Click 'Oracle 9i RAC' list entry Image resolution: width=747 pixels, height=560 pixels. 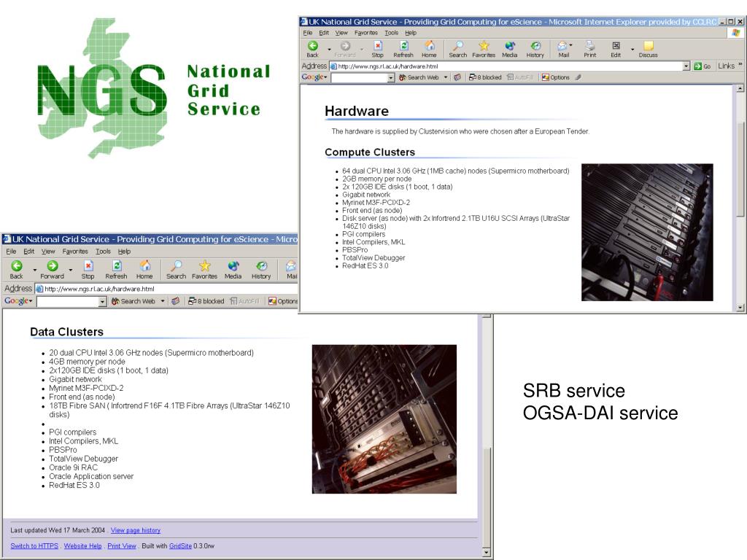(73, 467)
